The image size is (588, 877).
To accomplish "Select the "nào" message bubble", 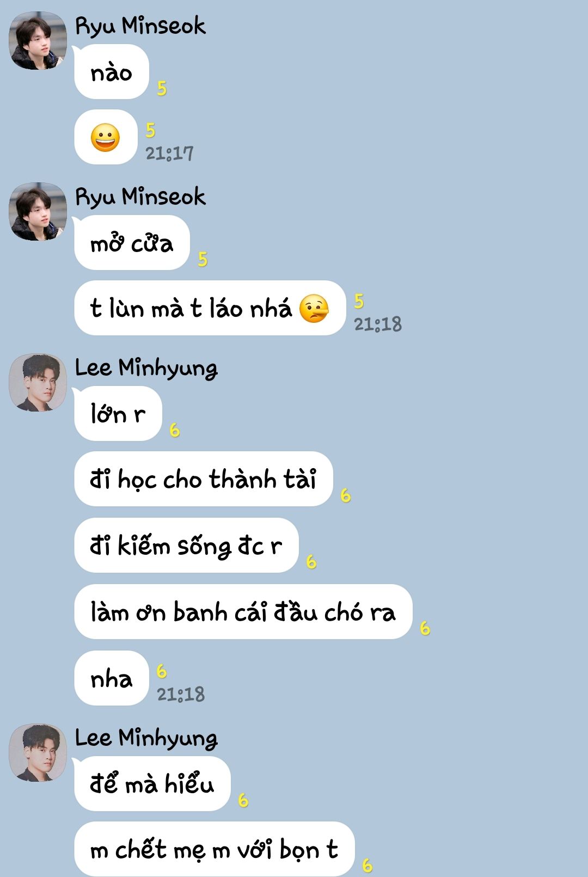I will 112,72.
